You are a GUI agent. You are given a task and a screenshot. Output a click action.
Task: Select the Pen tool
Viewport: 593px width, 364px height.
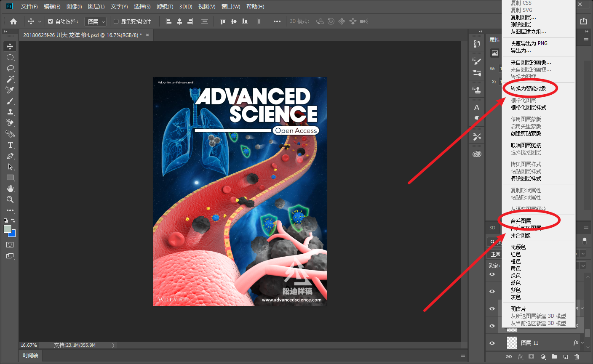click(10, 156)
